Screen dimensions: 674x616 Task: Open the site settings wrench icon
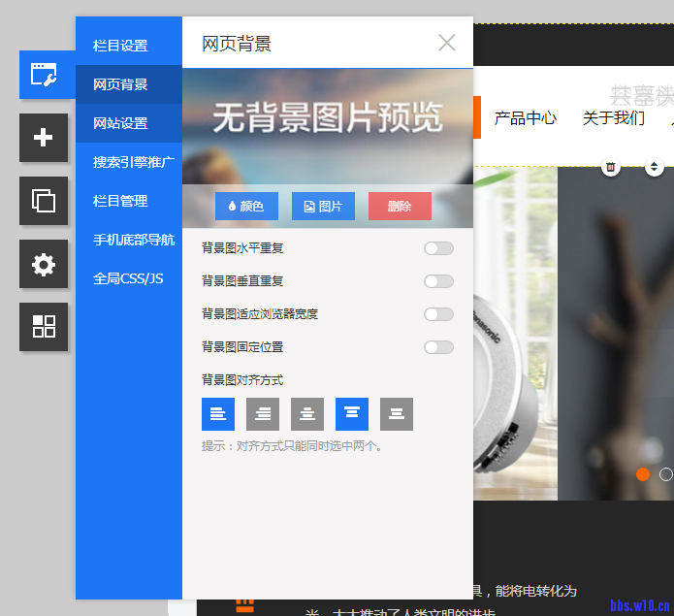(x=44, y=75)
